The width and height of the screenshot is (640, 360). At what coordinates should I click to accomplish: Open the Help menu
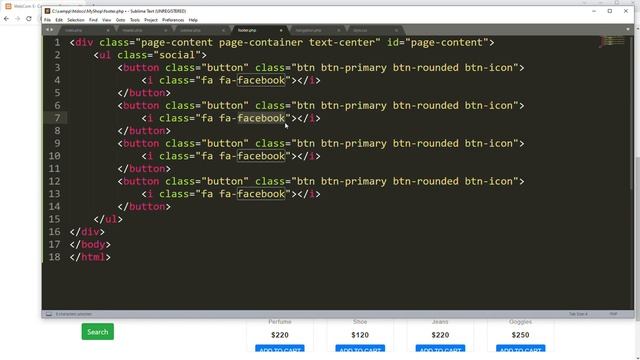coord(193,20)
